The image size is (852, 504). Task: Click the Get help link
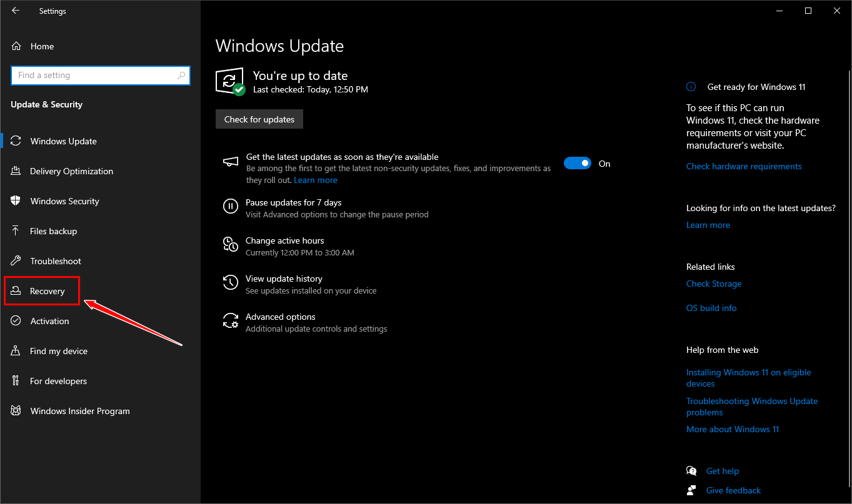point(723,471)
